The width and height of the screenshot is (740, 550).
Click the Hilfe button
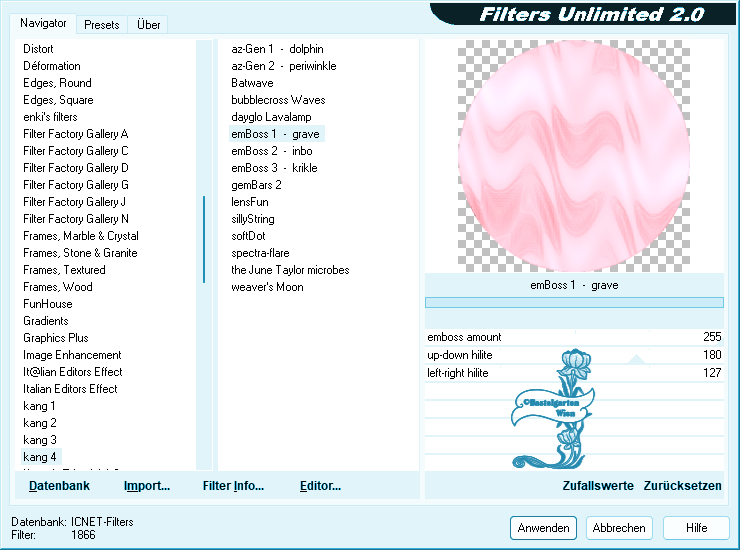696,528
